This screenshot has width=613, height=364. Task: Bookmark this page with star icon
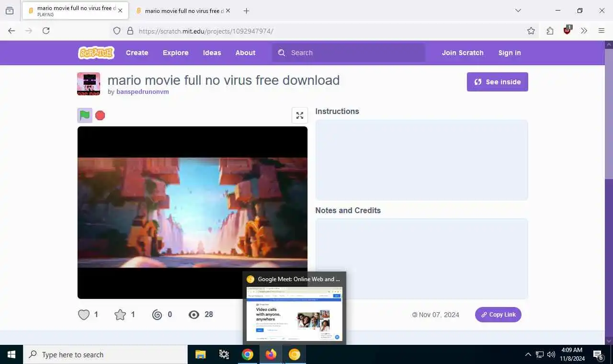click(531, 31)
